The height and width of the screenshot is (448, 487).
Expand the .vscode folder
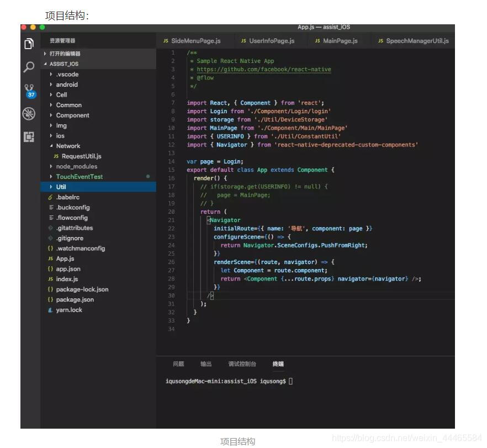(x=51, y=74)
